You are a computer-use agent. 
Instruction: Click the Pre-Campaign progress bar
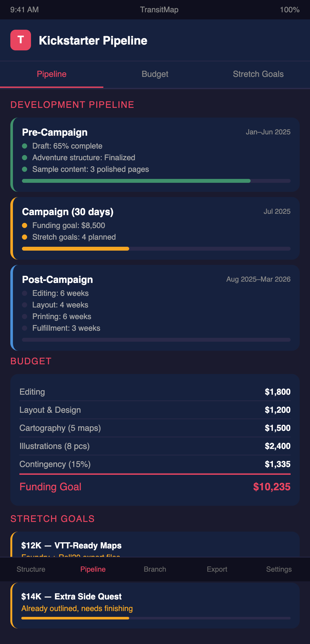click(156, 181)
